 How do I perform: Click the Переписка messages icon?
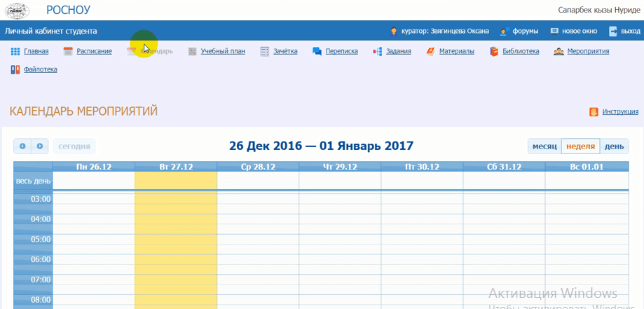pos(317,51)
